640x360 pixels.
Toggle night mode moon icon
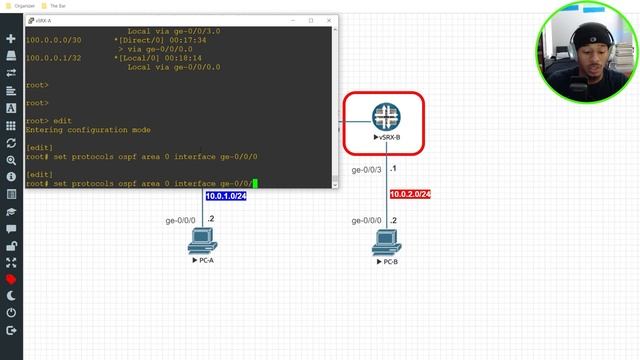(x=11, y=296)
